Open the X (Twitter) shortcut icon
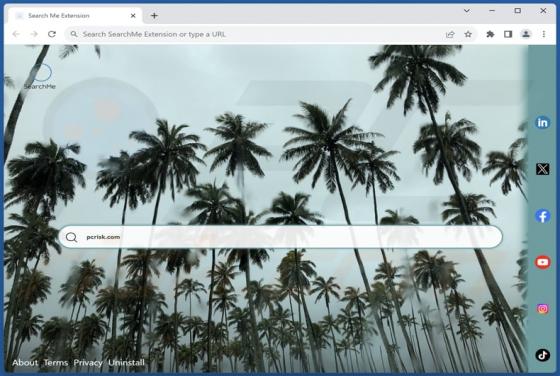 point(542,169)
